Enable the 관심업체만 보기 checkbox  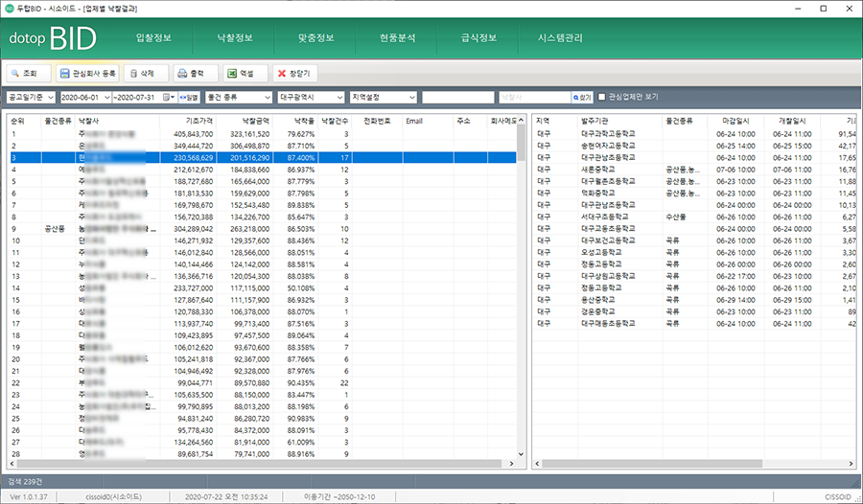click(x=601, y=97)
